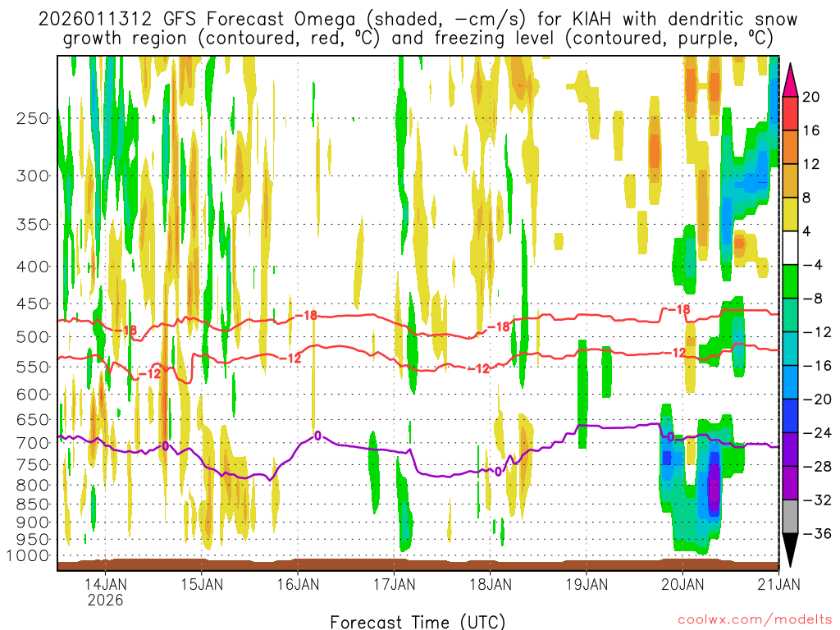Click the 16JAN time axis label
Screen dimensions: 840x630
[298, 584]
